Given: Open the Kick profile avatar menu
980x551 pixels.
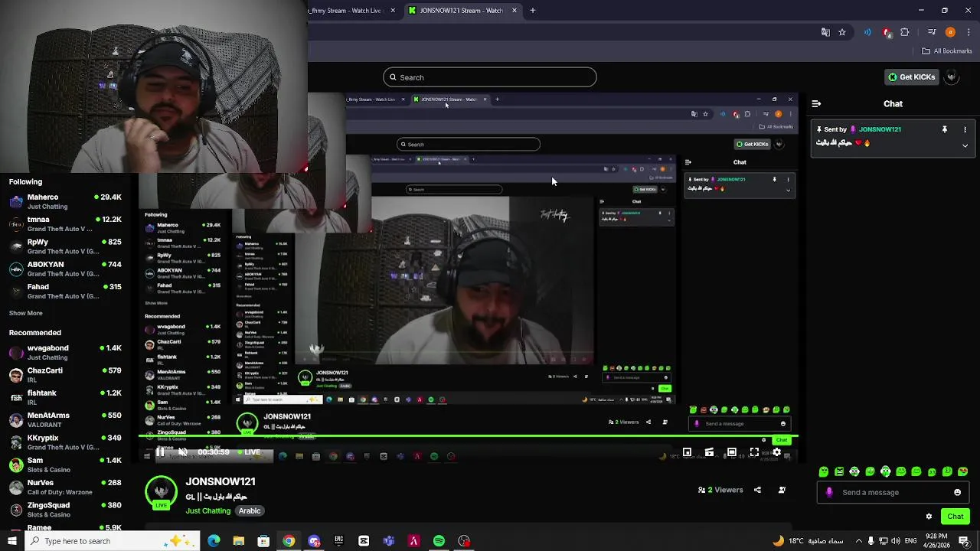Looking at the screenshot, I should tap(952, 77).
